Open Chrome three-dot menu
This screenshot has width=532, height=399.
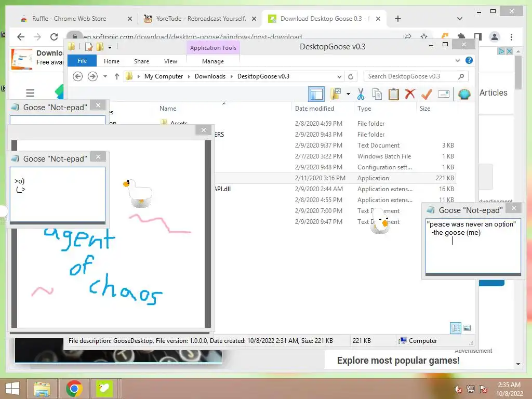click(511, 37)
